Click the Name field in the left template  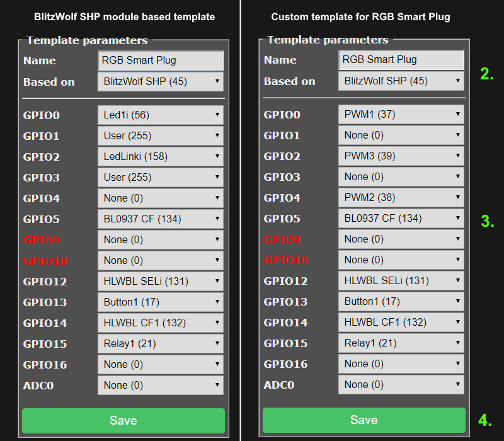coord(161,60)
